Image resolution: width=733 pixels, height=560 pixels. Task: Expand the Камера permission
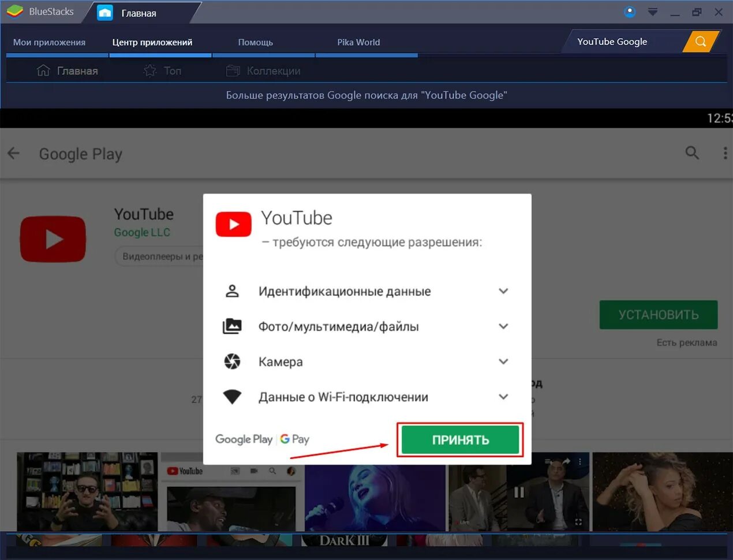click(503, 361)
